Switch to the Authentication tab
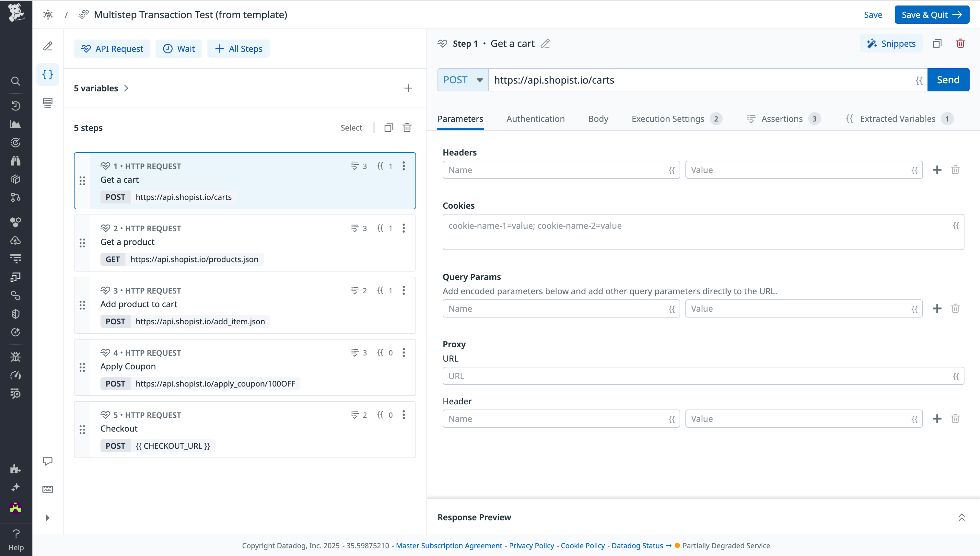 (x=535, y=119)
